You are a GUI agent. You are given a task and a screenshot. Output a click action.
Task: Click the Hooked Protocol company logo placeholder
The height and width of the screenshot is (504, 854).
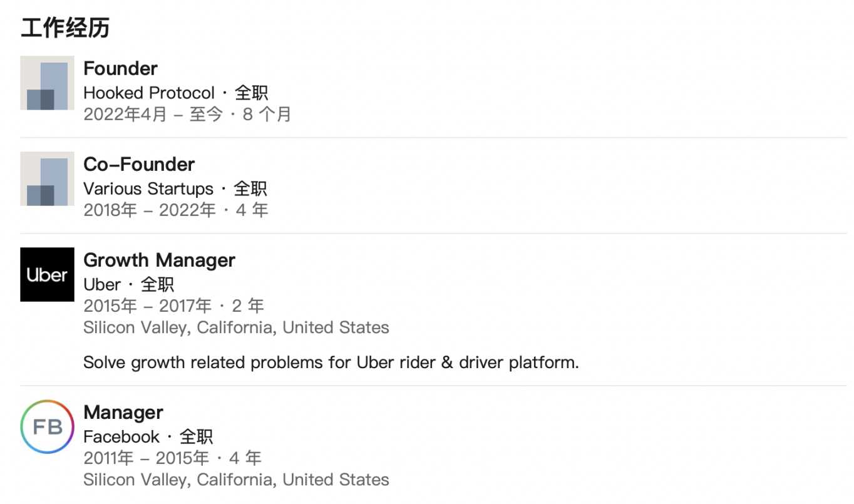pos(47,83)
